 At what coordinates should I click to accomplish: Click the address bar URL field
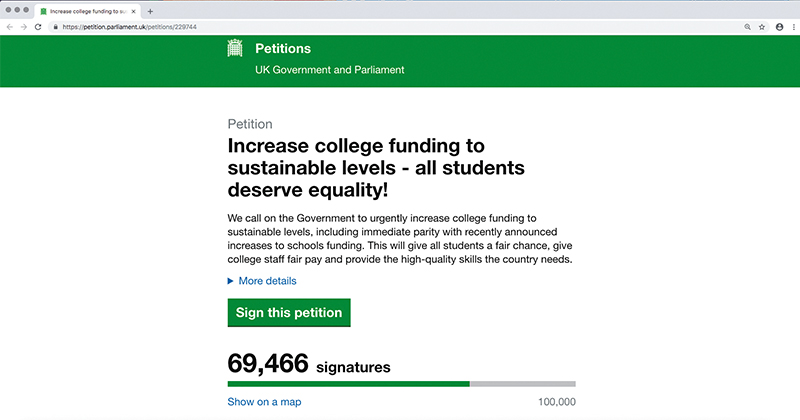click(398, 27)
